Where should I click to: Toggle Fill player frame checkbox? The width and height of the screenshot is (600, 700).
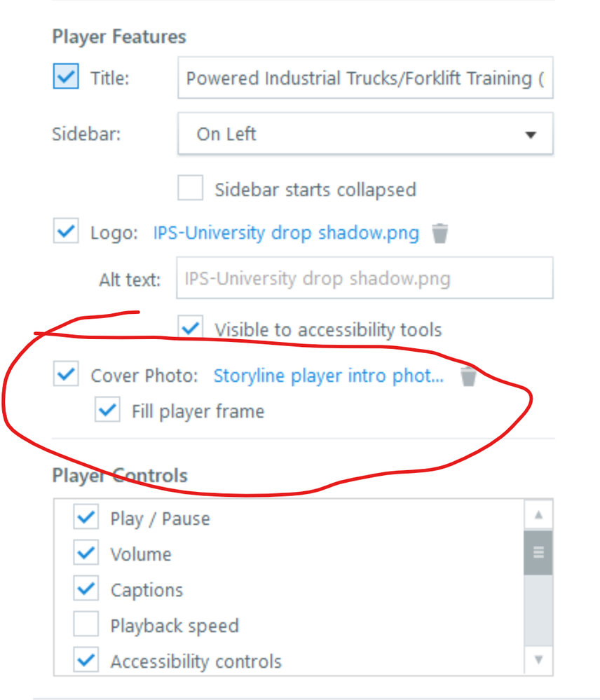point(107,411)
